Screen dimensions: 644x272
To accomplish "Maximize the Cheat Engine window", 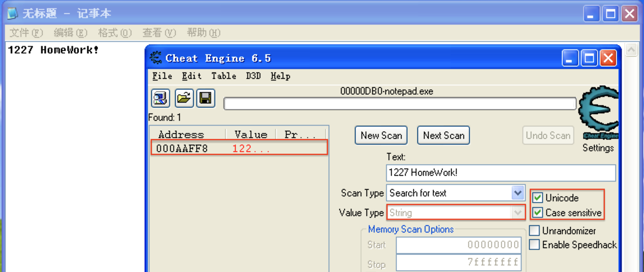I will pos(589,58).
